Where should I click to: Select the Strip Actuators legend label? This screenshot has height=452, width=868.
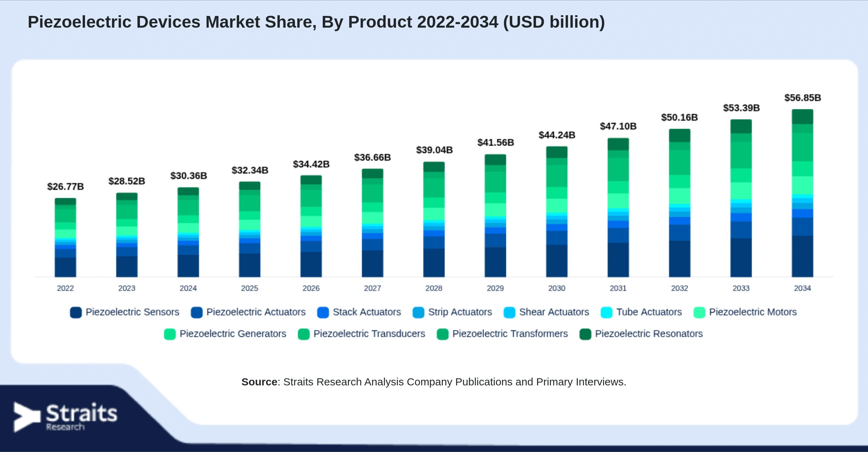click(460, 312)
